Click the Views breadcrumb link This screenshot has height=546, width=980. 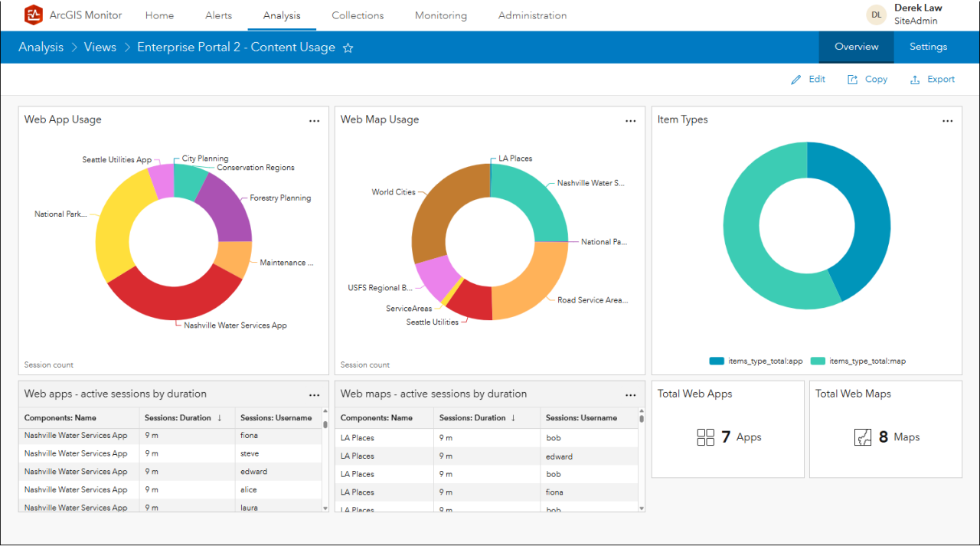pyautogui.click(x=100, y=47)
